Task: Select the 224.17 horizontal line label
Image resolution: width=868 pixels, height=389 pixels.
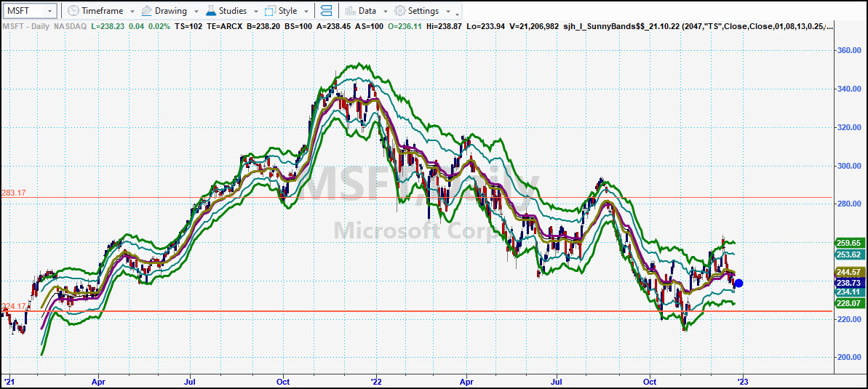Action: pyautogui.click(x=13, y=306)
